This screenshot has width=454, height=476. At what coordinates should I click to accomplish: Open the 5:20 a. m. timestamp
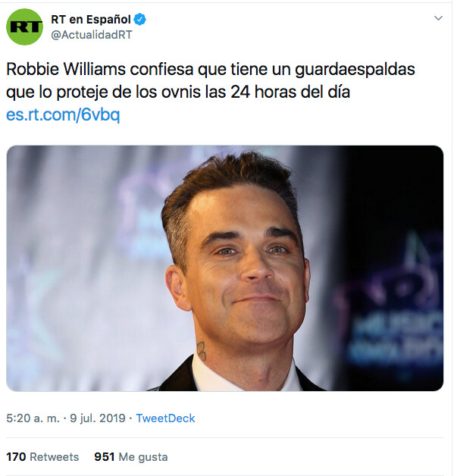click(33, 418)
